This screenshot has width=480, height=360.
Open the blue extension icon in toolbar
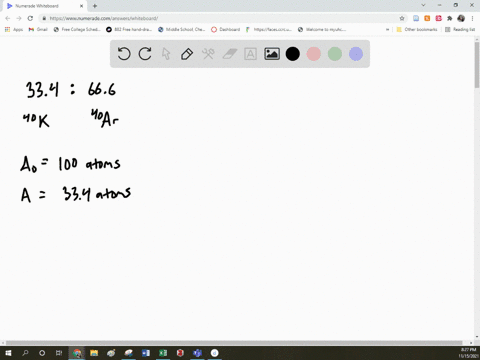416,18
